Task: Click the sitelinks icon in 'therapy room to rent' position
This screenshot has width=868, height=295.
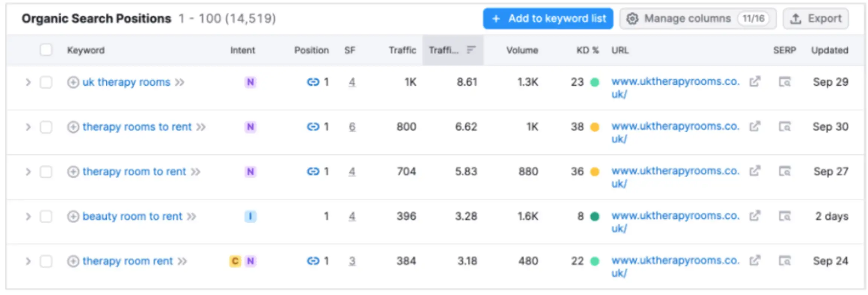Action: click(x=313, y=172)
